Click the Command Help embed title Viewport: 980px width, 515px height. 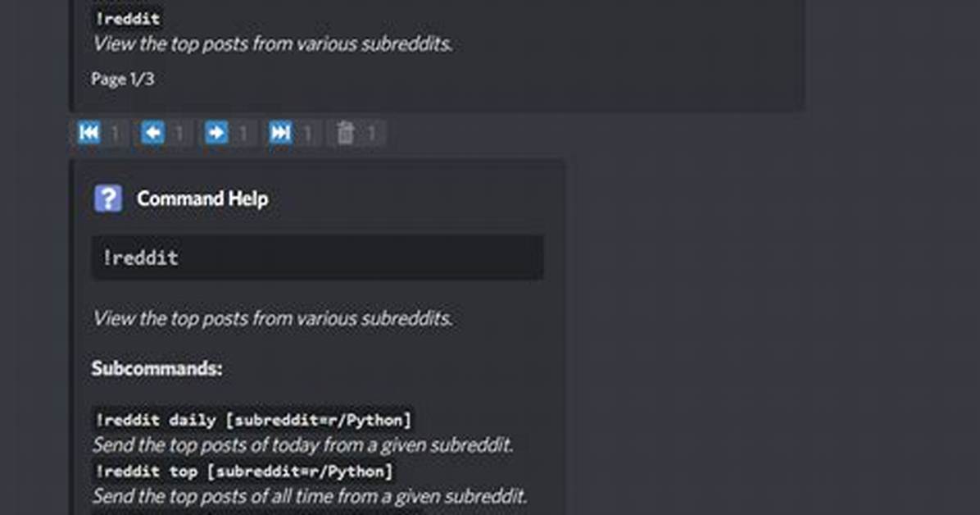tap(202, 198)
